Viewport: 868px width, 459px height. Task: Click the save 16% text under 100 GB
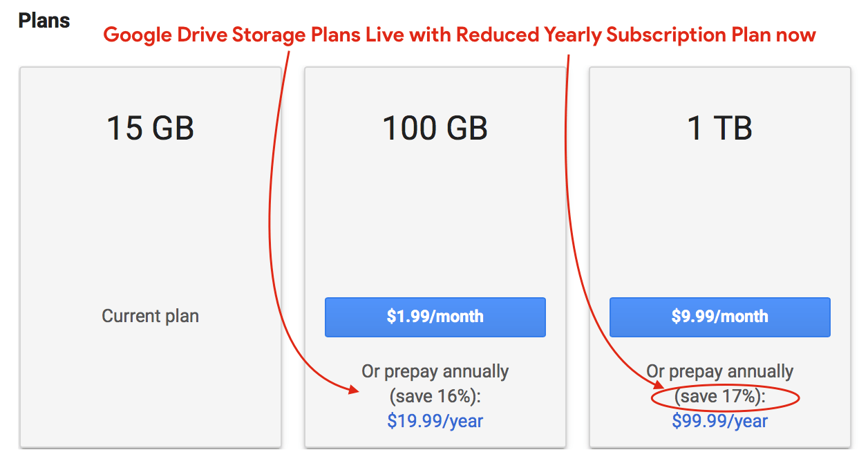coord(435,396)
